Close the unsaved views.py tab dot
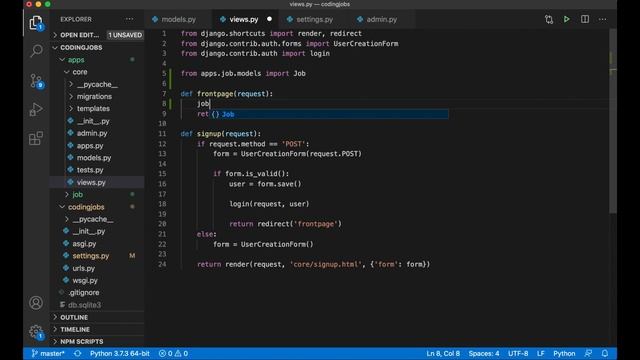The width and height of the screenshot is (640, 360). coord(269,19)
